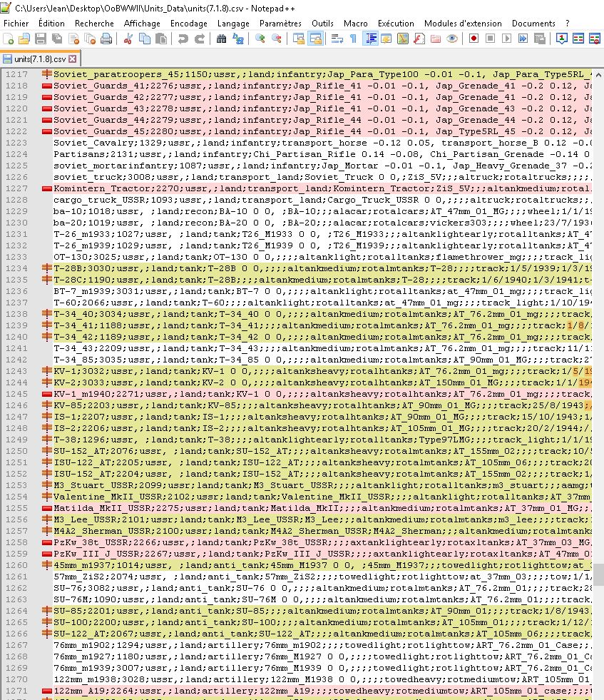Click the Monitoring eye icon
Screen dimensions: 604x700
(452, 39)
